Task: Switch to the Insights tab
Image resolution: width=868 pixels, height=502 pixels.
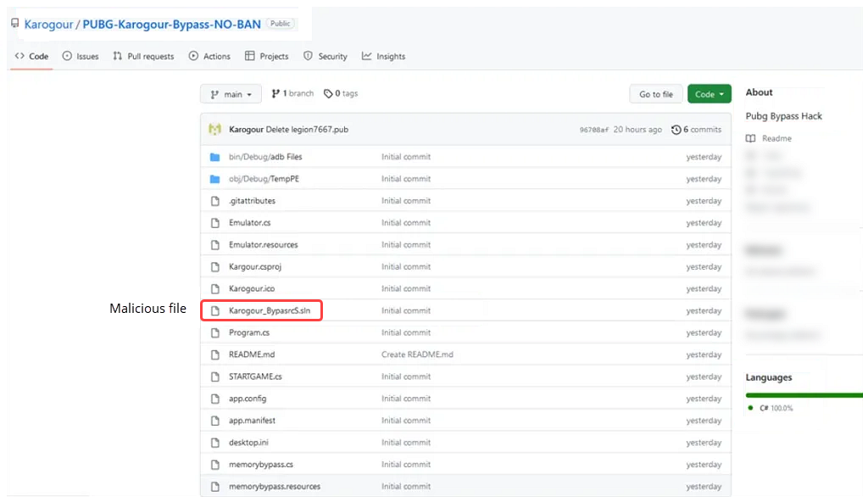Action: click(x=383, y=56)
